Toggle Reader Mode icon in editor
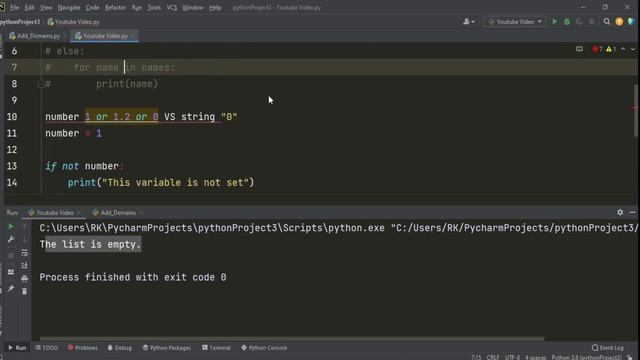The width and height of the screenshot is (640, 360). click(x=579, y=49)
